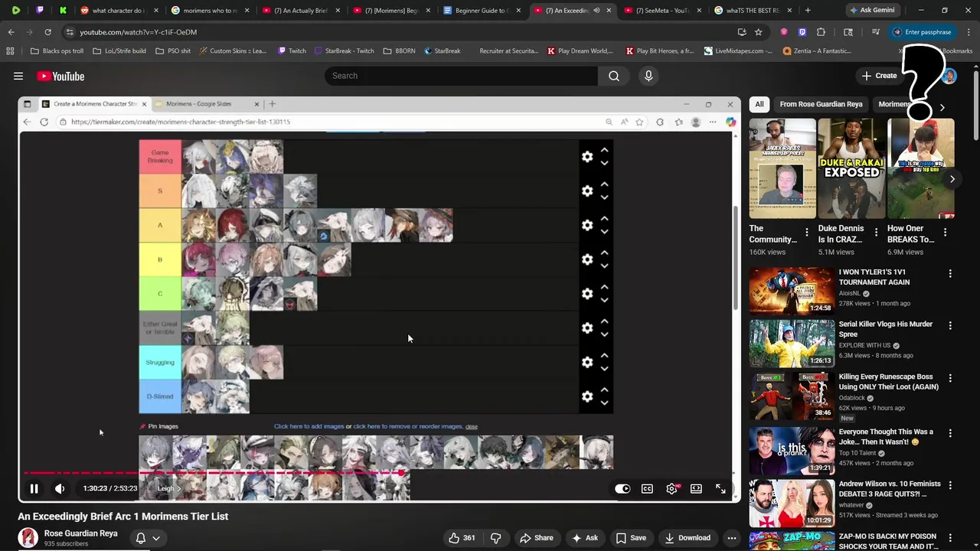The image size is (980, 551).
Task: Open the browser extensions puzzle icon
Action: click(822, 32)
